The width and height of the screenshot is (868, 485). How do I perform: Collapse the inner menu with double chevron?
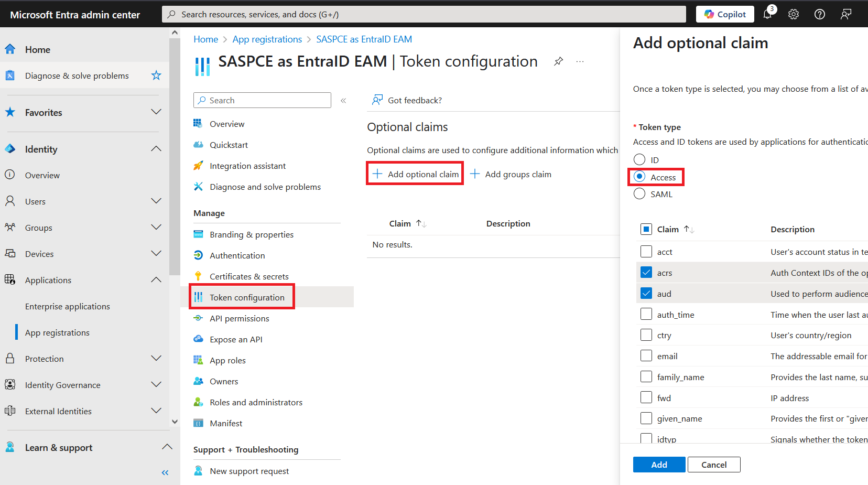point(343,101)
